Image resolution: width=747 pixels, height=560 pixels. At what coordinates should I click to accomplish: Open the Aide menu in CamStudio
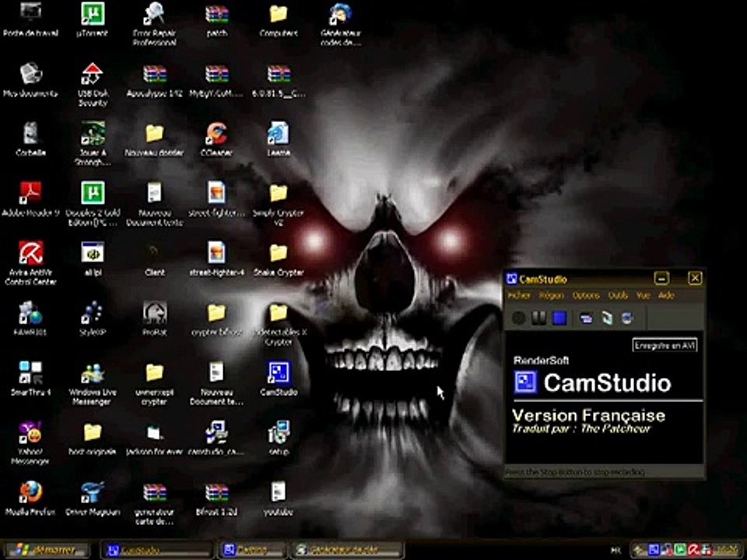[666, 296]
